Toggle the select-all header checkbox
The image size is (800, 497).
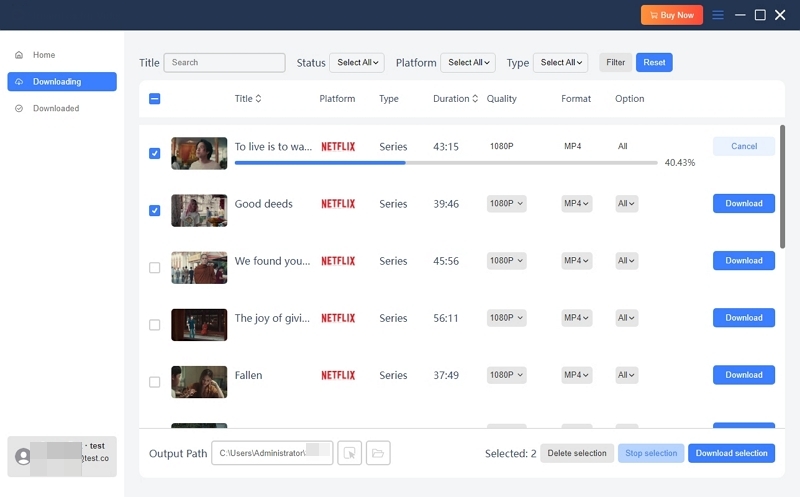(x=154, y=99)
